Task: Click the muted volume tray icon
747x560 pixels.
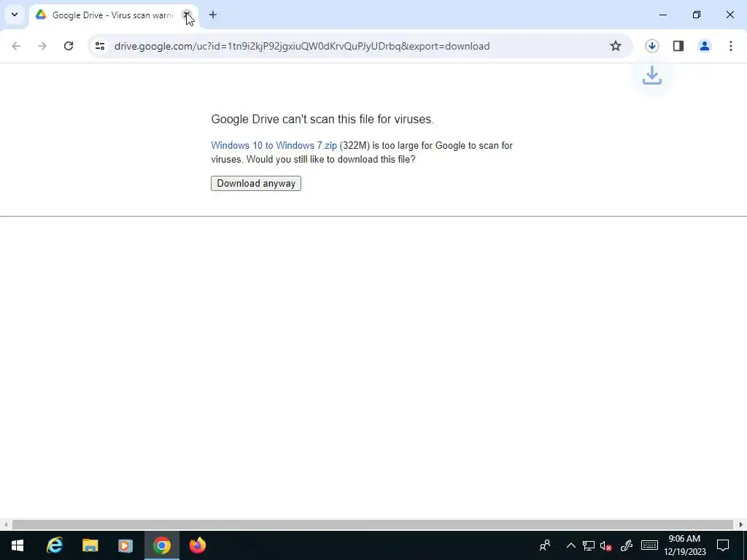Action: [606, 545]
